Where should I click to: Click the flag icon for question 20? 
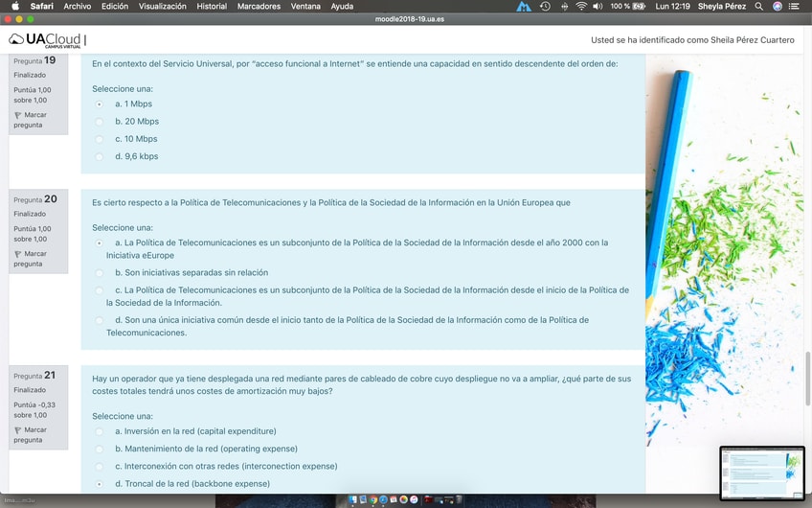[x=17, y=254]
